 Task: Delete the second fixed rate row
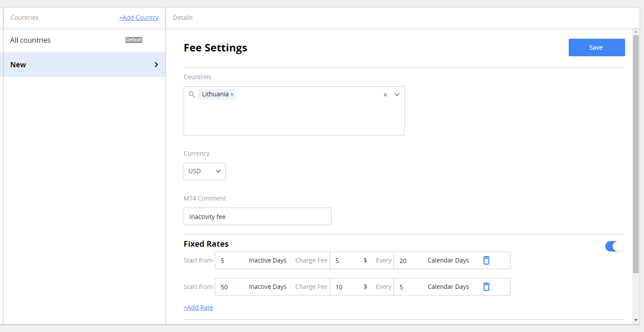[486, 286]
